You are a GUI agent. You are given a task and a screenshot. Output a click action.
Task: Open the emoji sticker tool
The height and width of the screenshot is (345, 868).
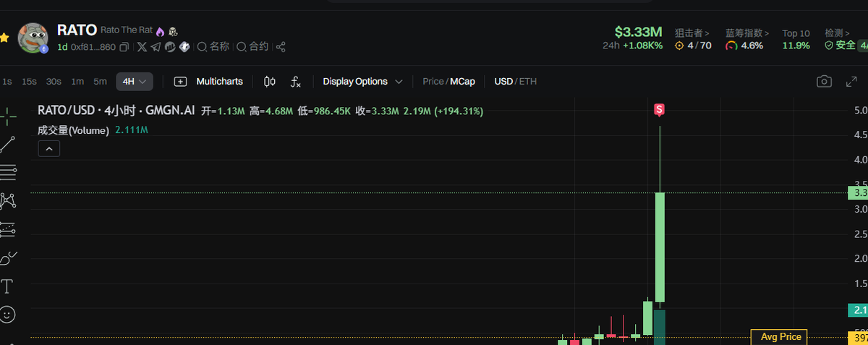[x=8, y=315]
